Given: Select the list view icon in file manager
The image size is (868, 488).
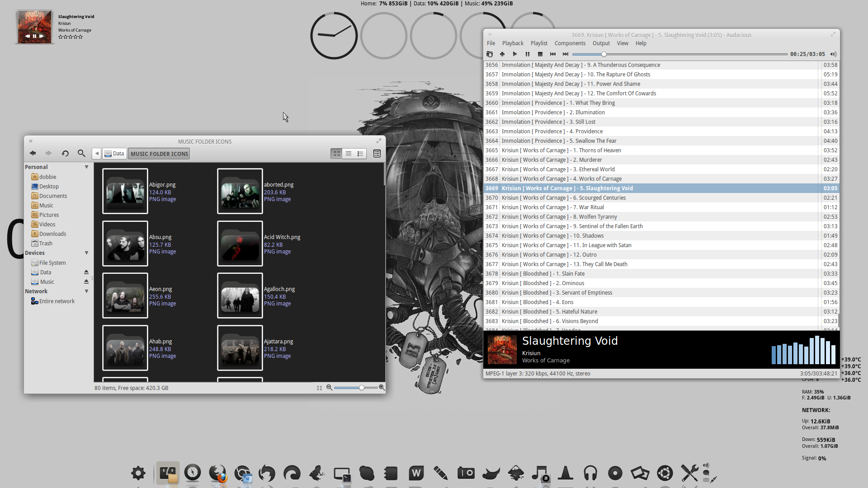Looking at the screenshot, I should (348, 154).
